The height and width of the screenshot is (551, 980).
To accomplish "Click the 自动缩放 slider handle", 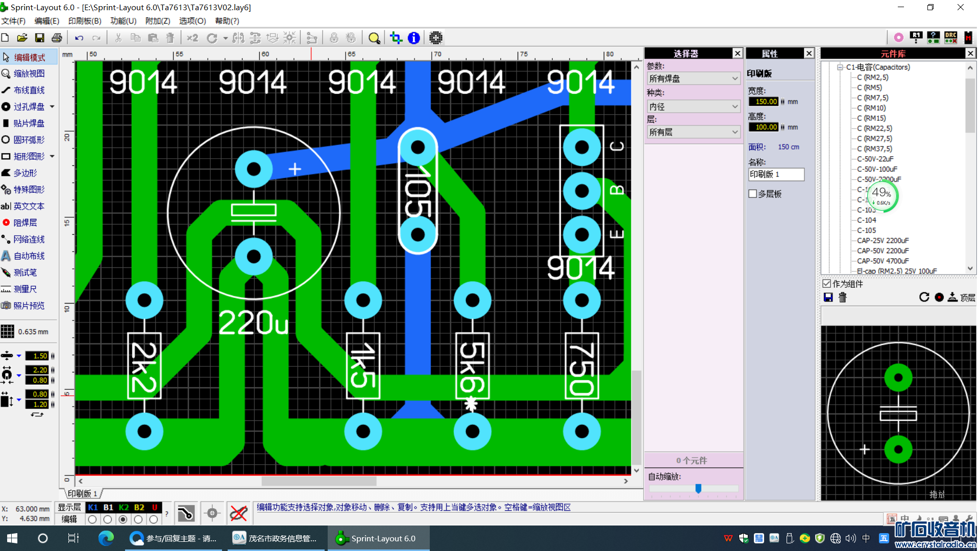I will point(698,489).
